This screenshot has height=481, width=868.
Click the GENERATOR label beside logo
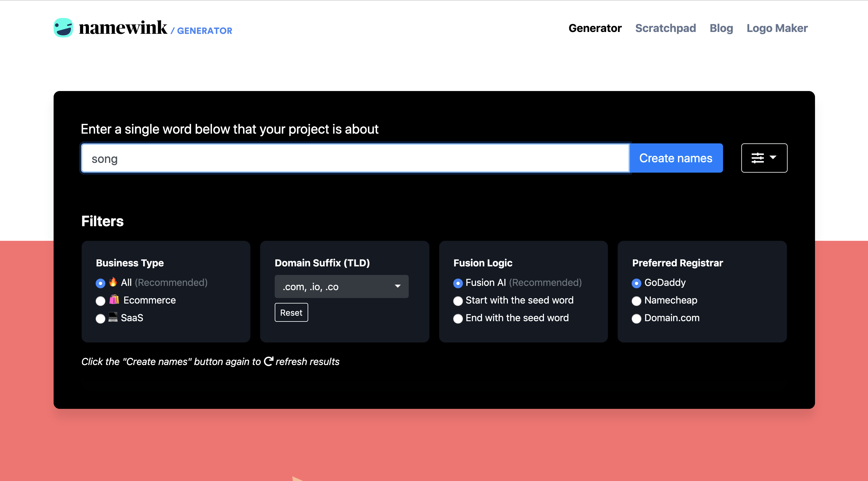pos(204,31)
